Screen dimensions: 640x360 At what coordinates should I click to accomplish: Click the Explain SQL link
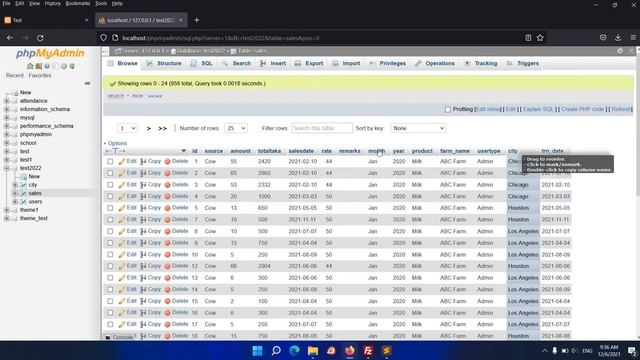(538, 109)
